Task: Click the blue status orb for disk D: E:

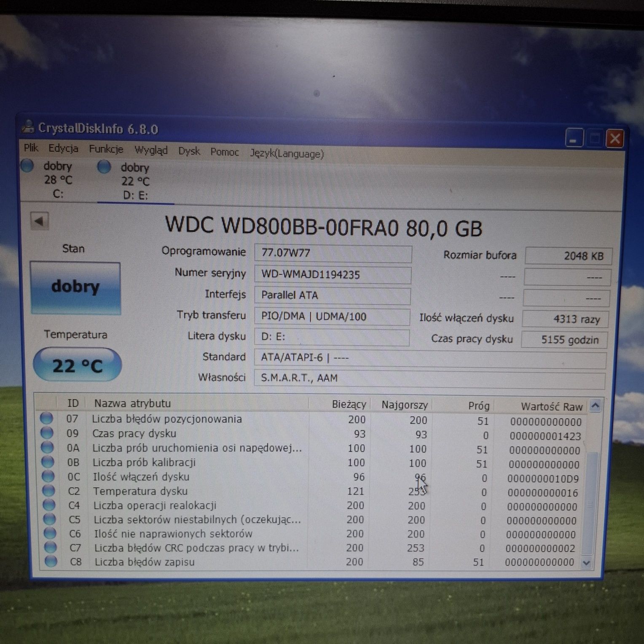Action: (104, 167)
